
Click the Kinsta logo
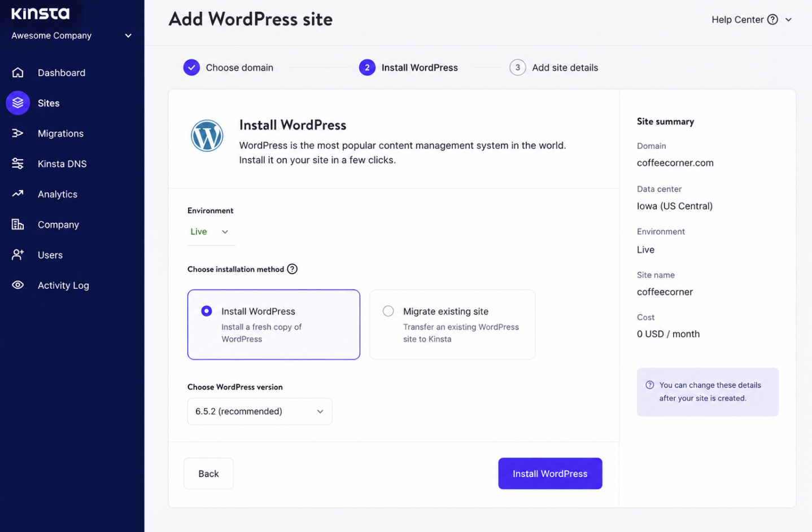coord(40,14)
